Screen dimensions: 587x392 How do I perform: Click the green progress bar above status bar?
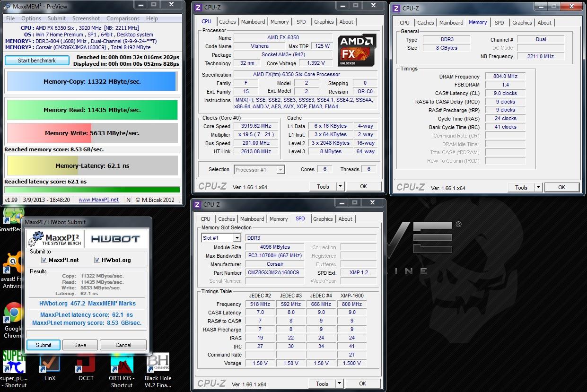[92, 190]
